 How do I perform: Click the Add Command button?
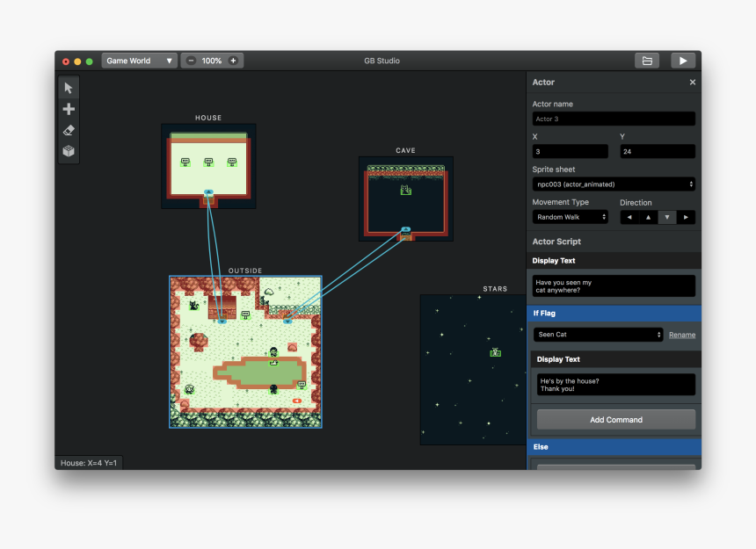[x=616, y=420]
